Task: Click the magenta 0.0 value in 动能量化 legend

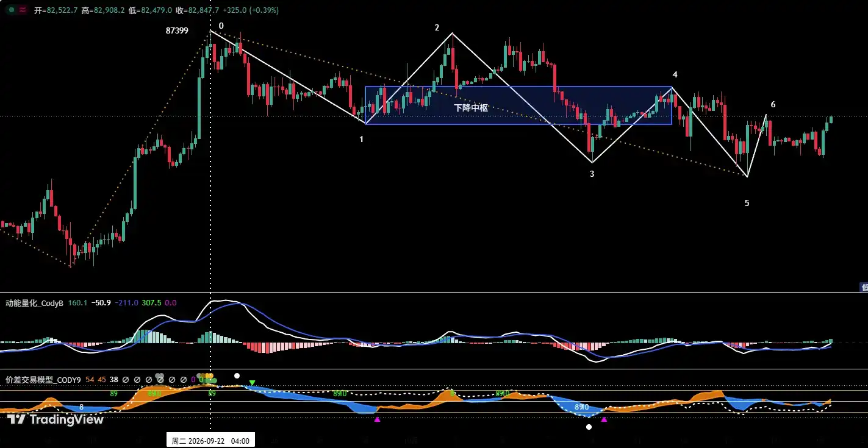Action: click(171, 303)
